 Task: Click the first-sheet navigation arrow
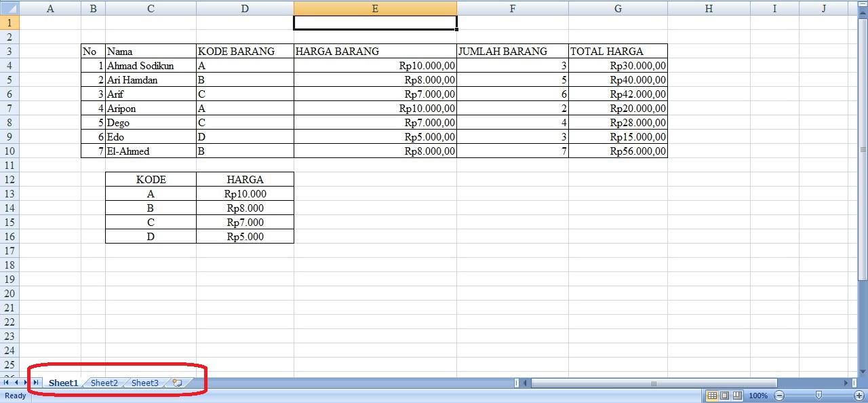coord(5,383)
